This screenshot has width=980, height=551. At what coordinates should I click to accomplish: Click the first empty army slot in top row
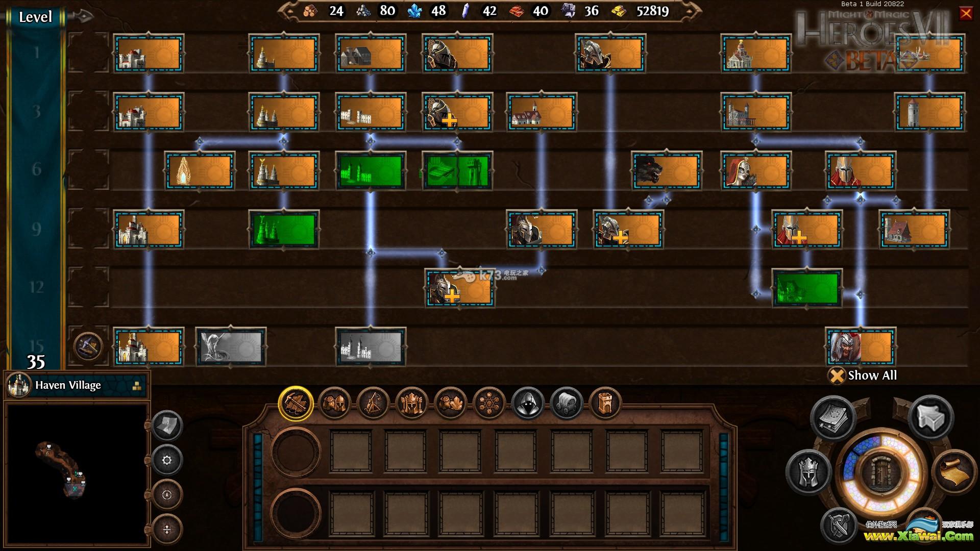pos(351,452)
